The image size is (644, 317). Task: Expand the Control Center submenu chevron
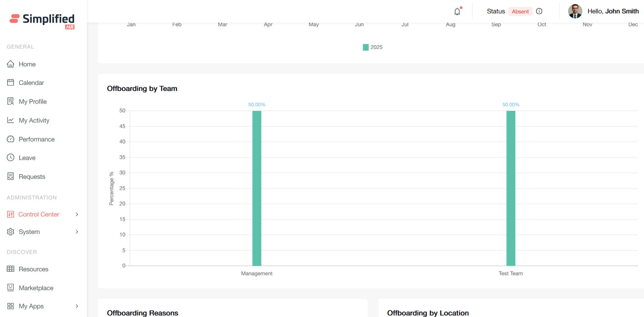coord(77,214)
